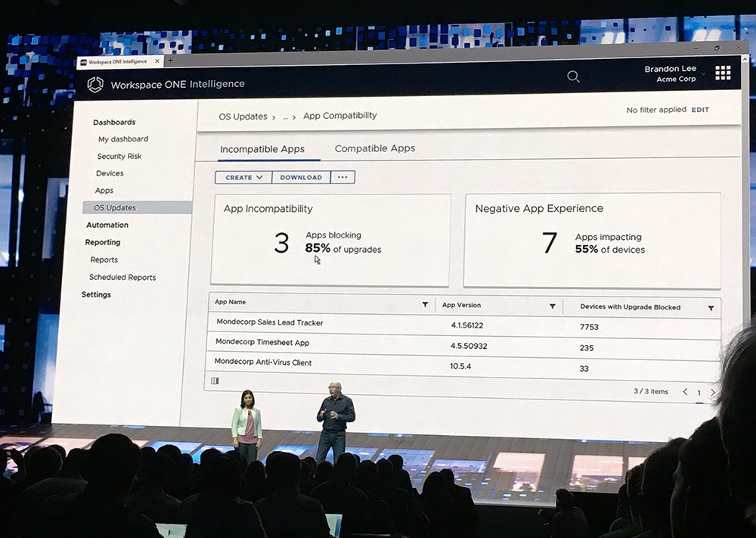The height and width of the screenshot is (538, 756).
Task: Open the search magnifier icon
Action: (573, 76)
